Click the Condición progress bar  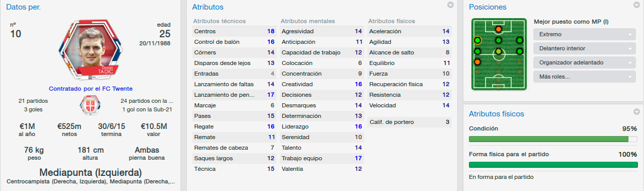(x=553, y=139)
